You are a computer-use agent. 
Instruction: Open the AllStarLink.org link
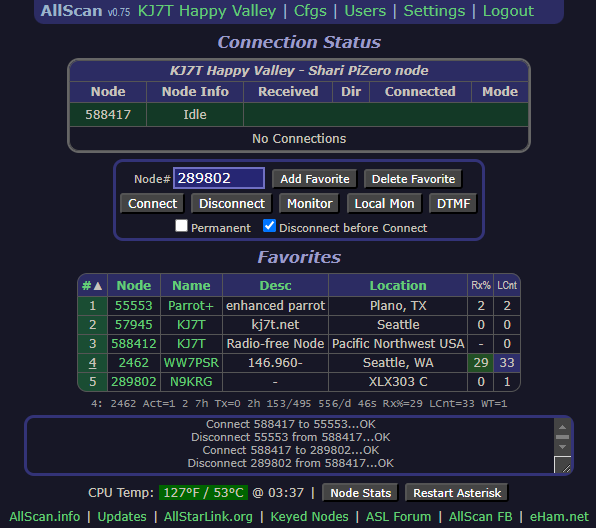(208, 517)
